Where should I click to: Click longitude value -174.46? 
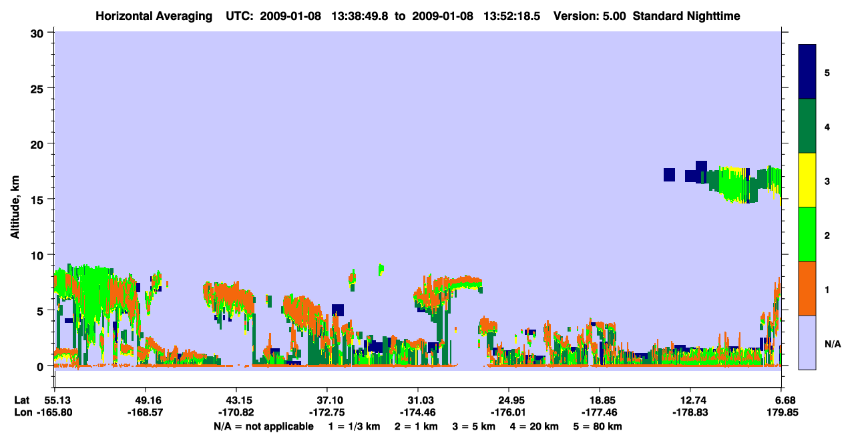click(417, 412)
